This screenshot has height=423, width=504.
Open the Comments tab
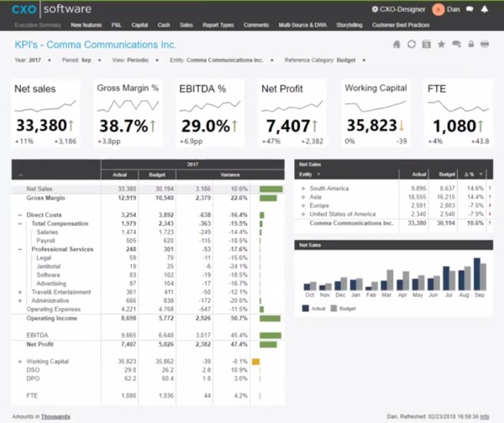(256, 25)
